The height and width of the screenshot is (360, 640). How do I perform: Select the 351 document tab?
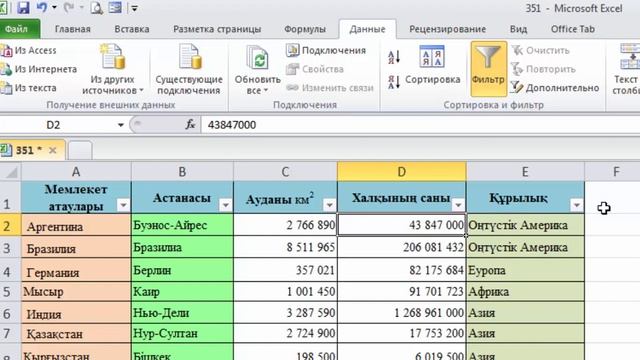[29, 150]
